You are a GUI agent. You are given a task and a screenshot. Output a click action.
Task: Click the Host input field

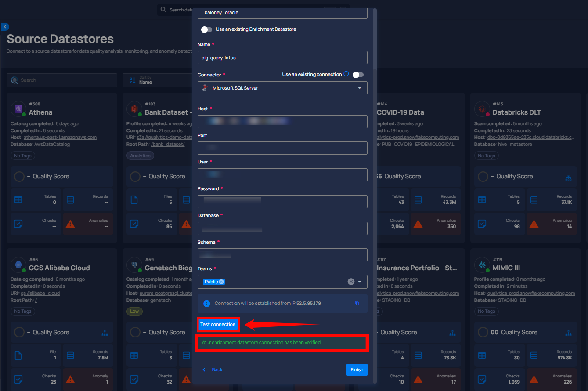[x=282, y=122]
